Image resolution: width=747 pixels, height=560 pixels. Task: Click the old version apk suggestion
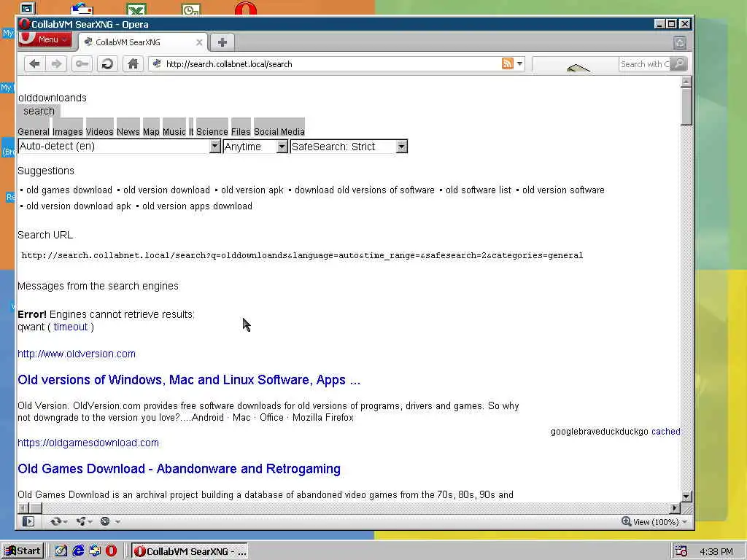(x=252, y=190)
